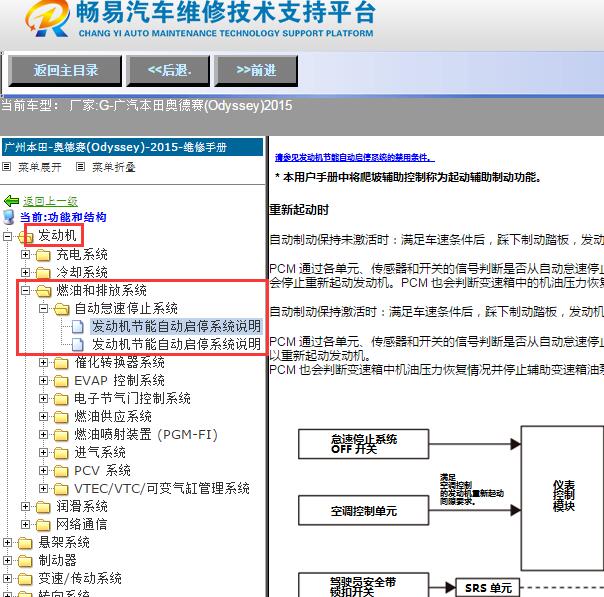Click document icon of highlighted 发动机节能自动启停系统说明

coord(78,327)
